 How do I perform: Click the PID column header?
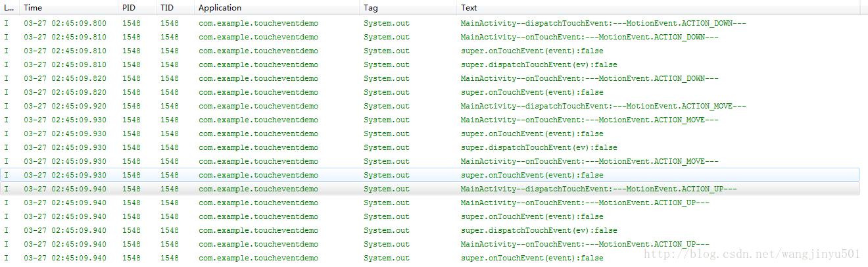137,8
